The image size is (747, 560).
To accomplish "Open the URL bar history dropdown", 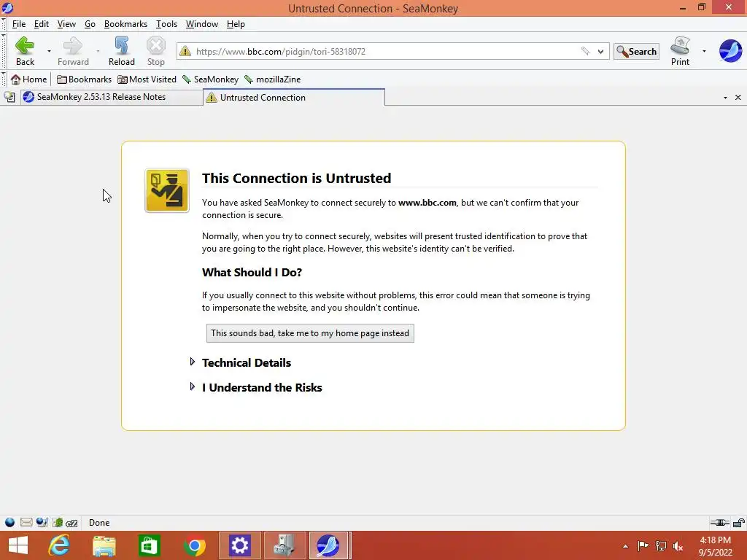I will coord(601,51).
